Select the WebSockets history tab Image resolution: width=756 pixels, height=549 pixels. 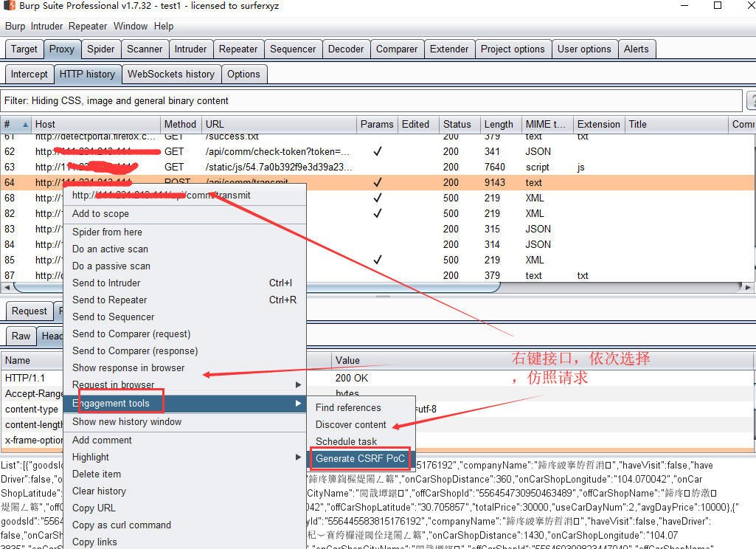(171, 74)
